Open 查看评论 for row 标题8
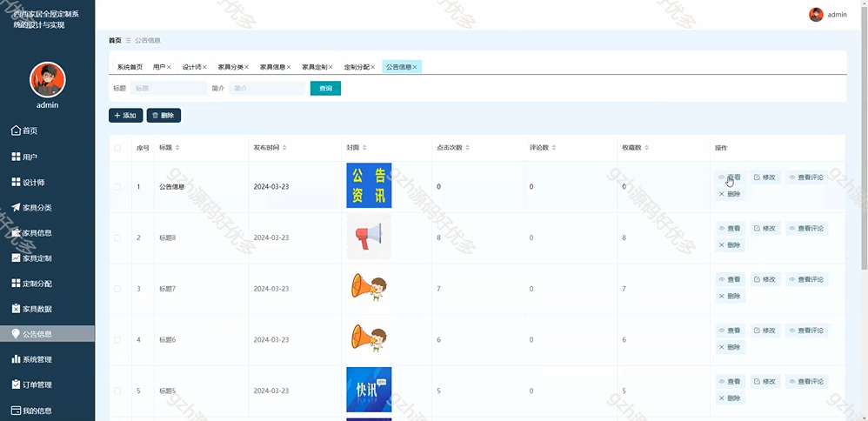This screenshot has width=868, height=421. (x=806, y=228)
